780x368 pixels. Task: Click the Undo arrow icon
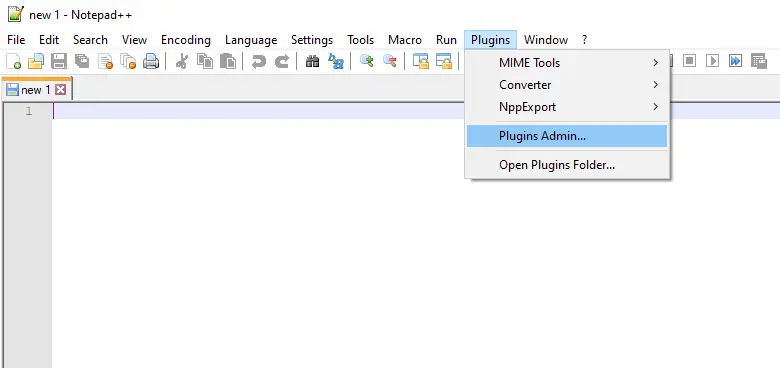tap(259, 62)
